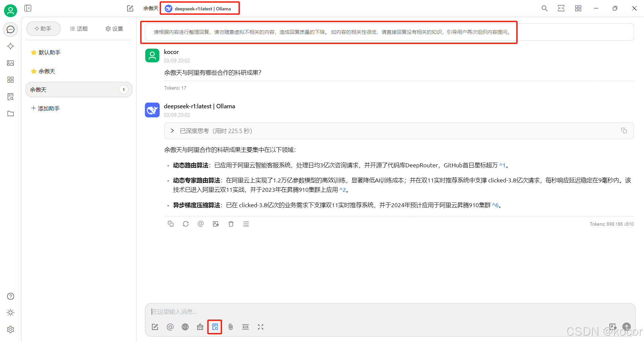Create a new topic with edit icon
Viewport: 644px width, 342px height.
coord(130,8)
